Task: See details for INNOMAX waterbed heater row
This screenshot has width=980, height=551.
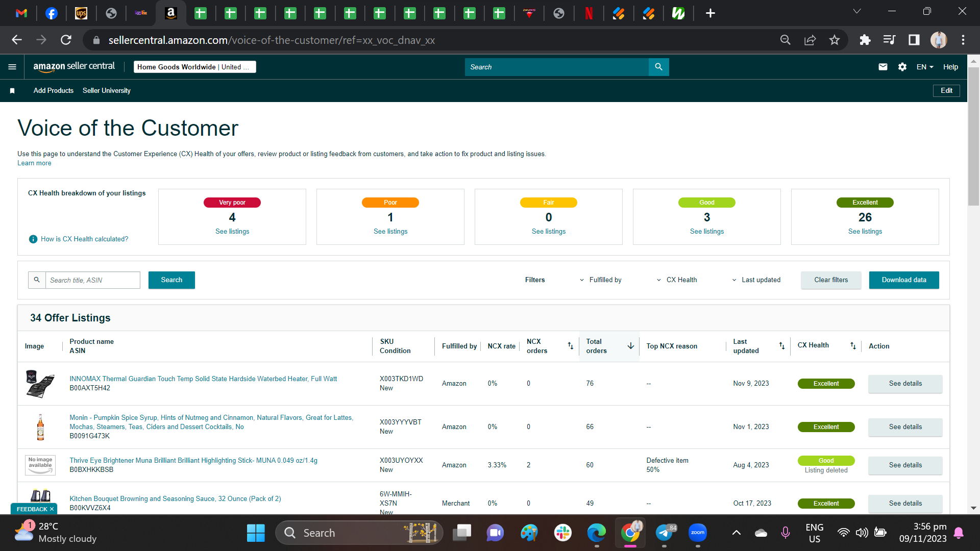Action: pos(905,384)
